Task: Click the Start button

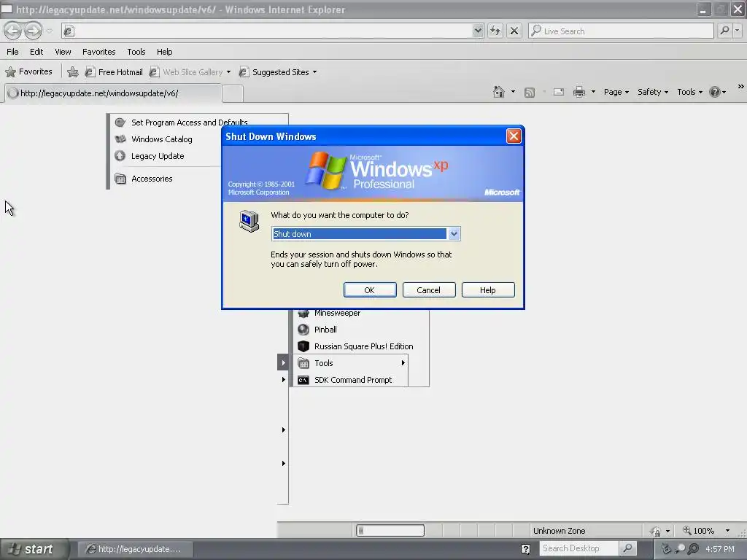Action: [34, 549]
